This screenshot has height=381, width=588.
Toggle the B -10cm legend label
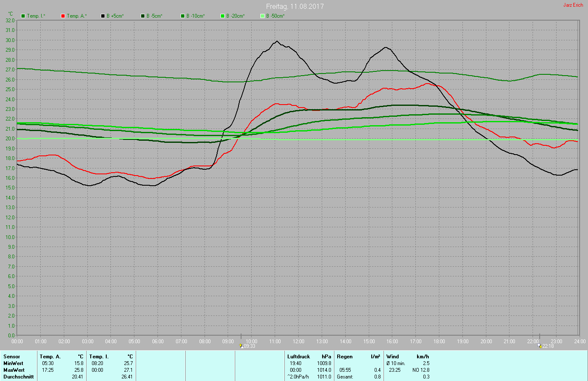(195, 16)
